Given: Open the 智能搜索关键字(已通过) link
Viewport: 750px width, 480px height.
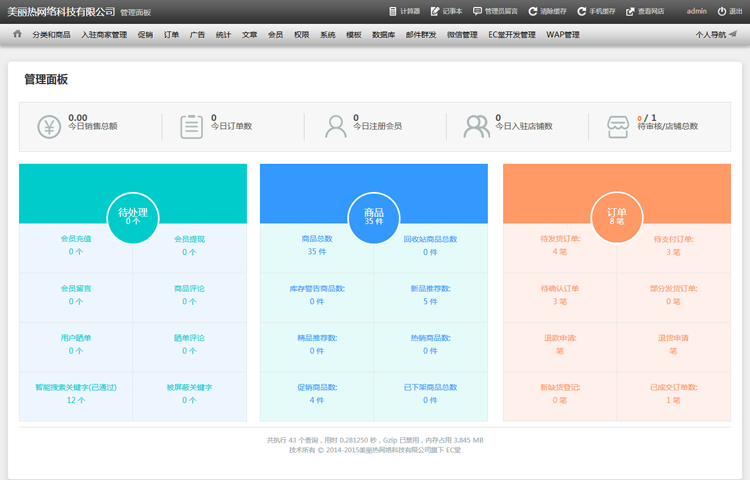Looking at the screenshot, I should [x=76, y=387].
